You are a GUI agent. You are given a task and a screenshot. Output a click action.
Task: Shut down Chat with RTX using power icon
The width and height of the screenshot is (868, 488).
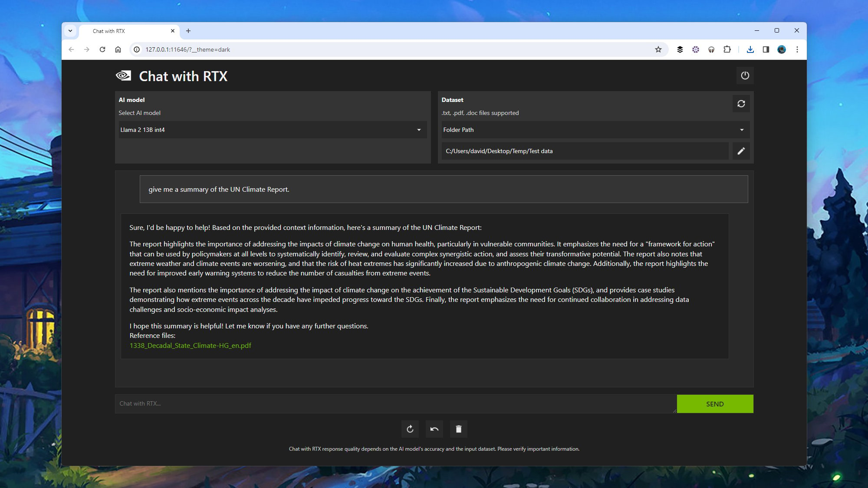(x=745, y=75)
